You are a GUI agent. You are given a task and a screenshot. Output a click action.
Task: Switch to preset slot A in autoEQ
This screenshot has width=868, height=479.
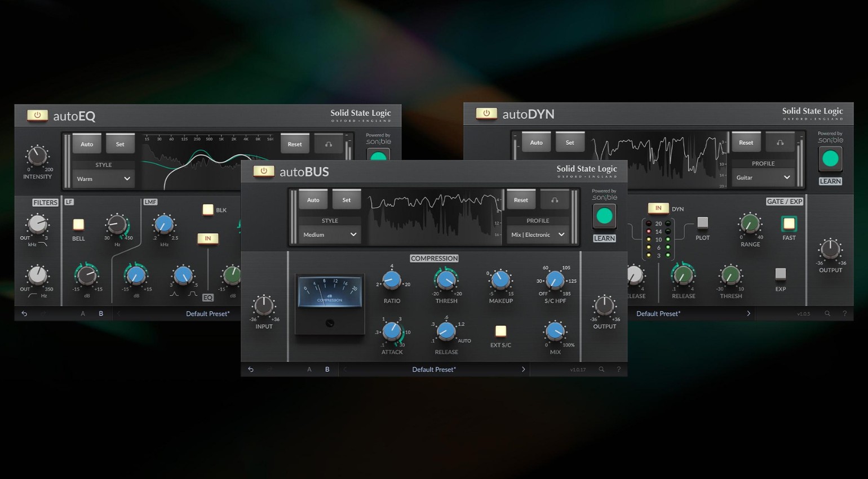[x=82, y=313]
